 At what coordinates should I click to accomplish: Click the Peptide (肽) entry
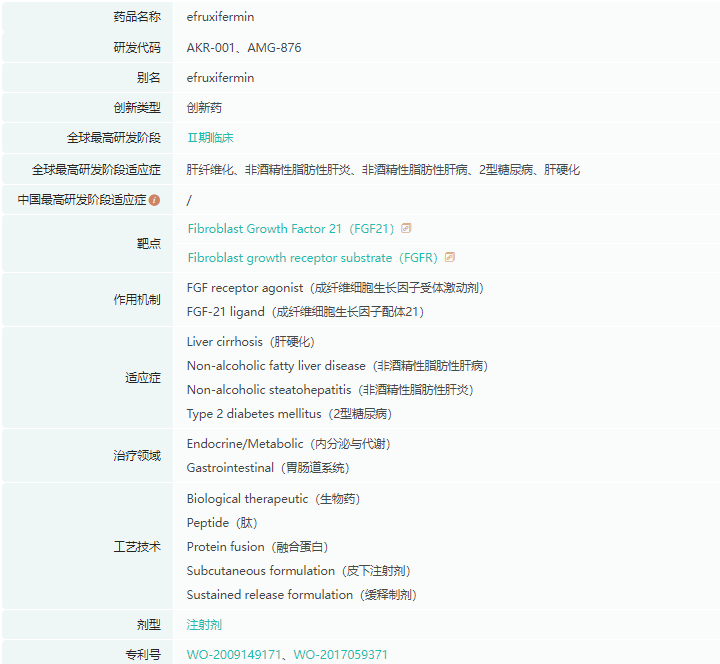[x=222, y=523]
